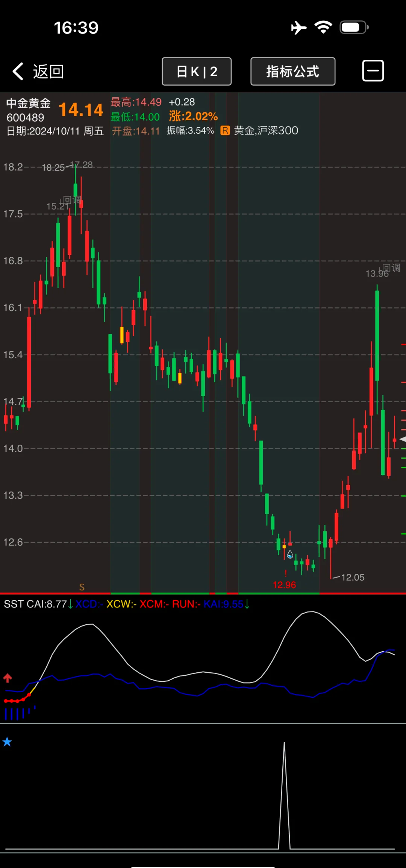Tap the red XCM indicator label
Viewport: 406px width, 868px height.
point(154,604)
